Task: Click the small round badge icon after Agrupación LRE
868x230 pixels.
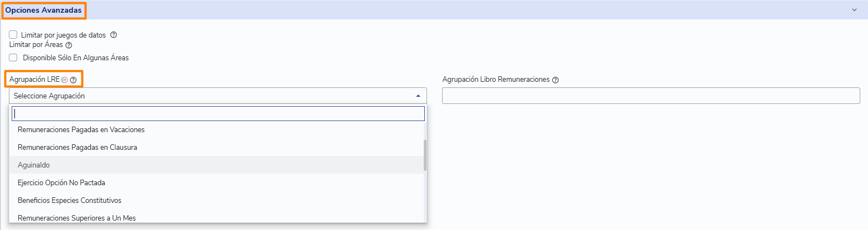Action: [x=64, y=80]
